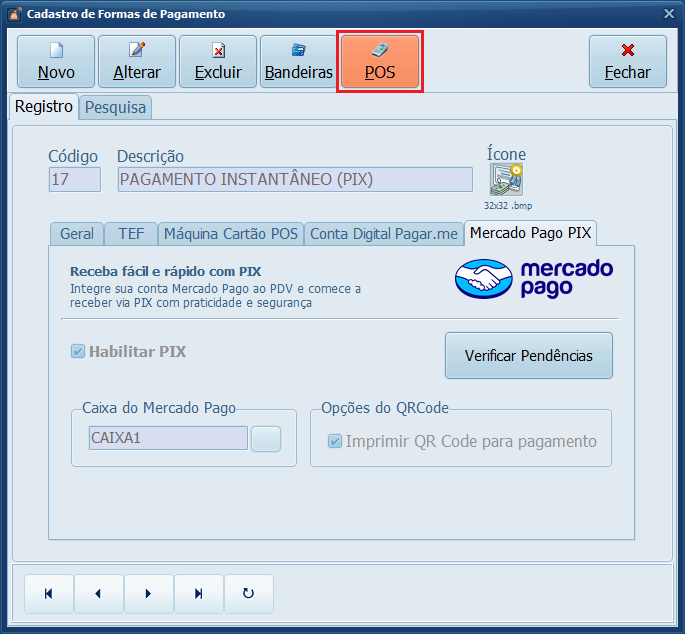Go to the first record
The height and width of the screenshot is (634, 685).
pos(48,593)
